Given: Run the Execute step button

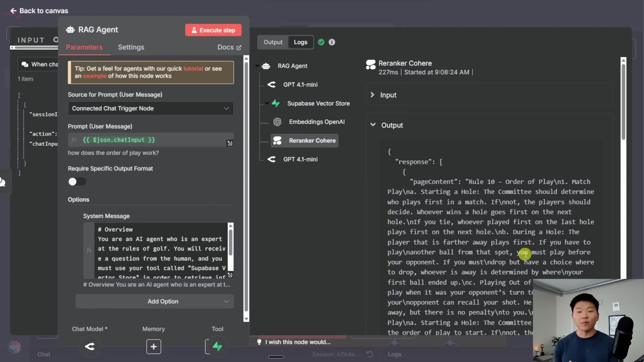Looking at the screenshot, I should pyautogui.click(x=213, y=30).
